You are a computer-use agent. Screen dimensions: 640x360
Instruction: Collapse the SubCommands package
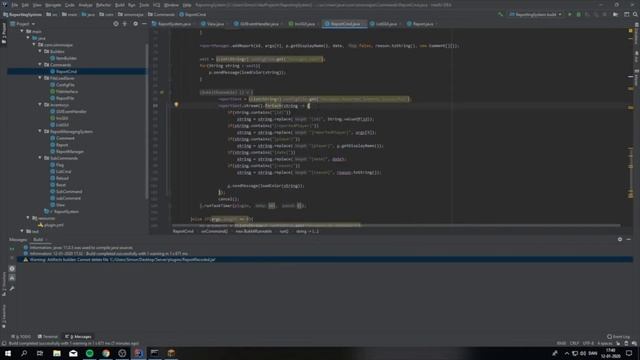[x=40, y=158]
